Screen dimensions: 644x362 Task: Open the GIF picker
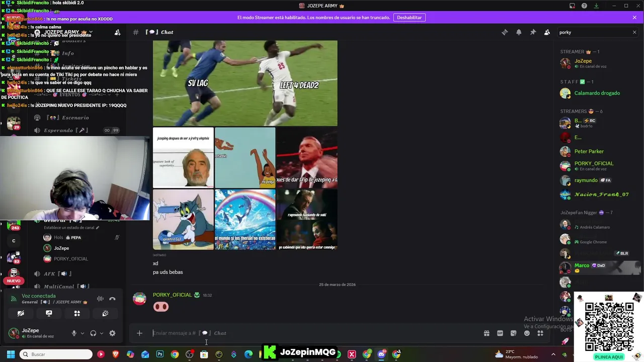pyautogui.click(x=500, y=333)
